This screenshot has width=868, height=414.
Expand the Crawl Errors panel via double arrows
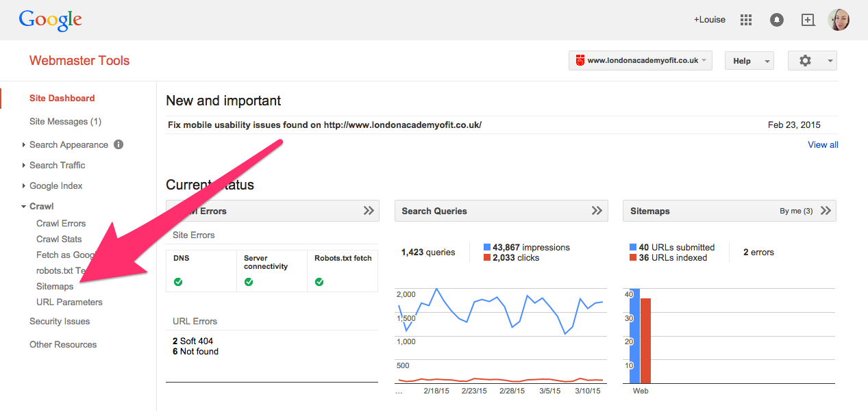[x=369, y=211]
